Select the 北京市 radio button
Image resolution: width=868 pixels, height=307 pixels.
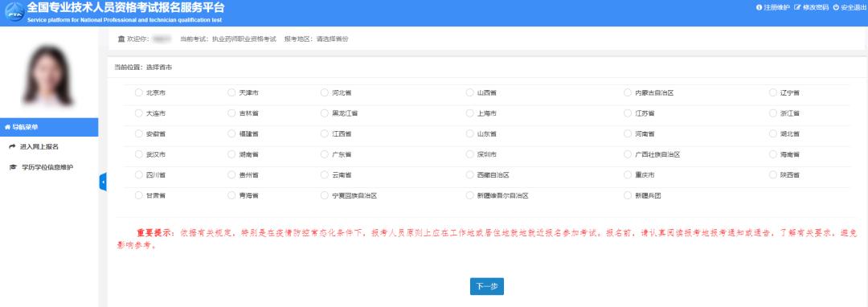pos(138,92)
